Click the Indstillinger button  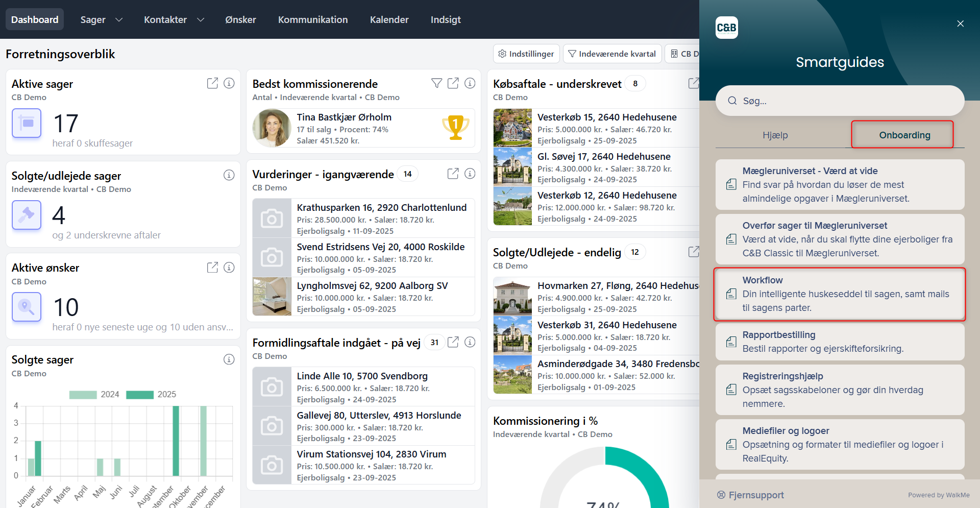(x=526, y=54)
